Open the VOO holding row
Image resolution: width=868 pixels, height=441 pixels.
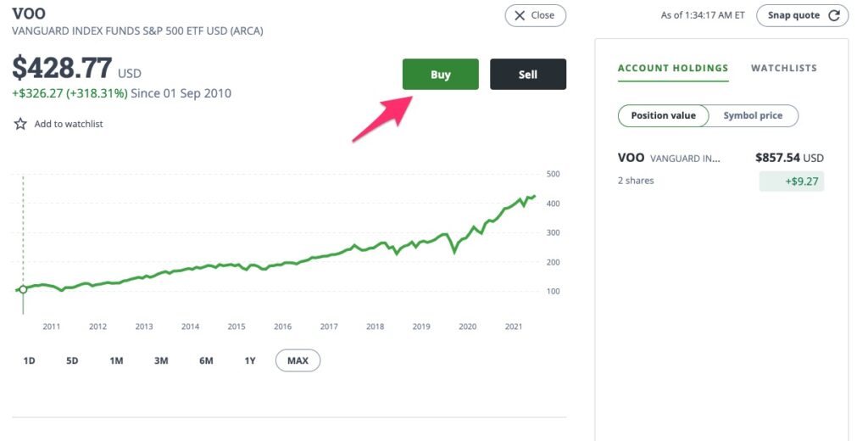coord(721,169)
